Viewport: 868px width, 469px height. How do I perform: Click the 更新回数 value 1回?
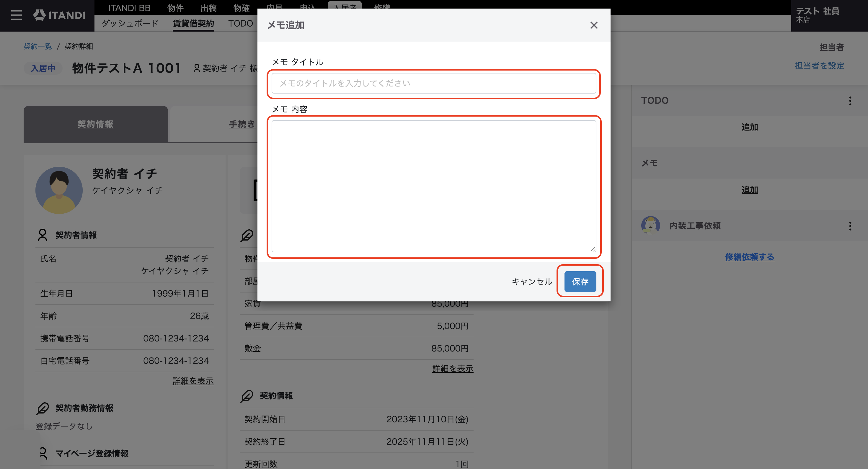(x=462, y=464)
